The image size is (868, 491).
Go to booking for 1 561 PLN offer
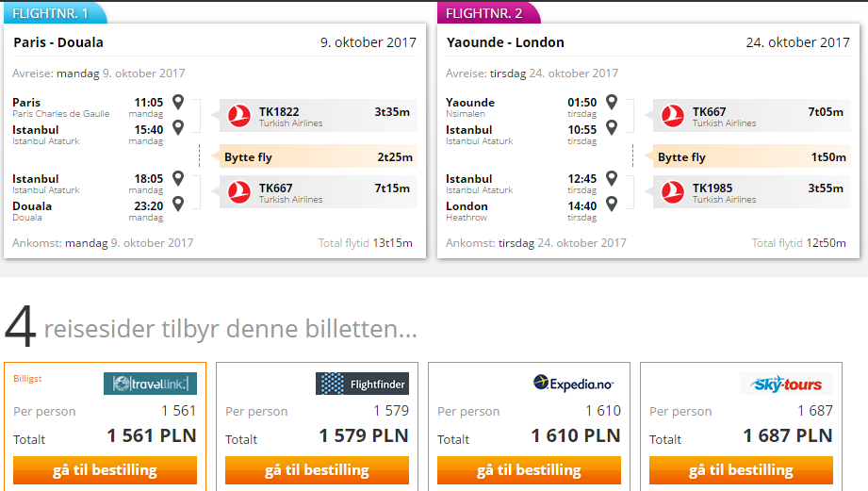[x=106, y=470]
